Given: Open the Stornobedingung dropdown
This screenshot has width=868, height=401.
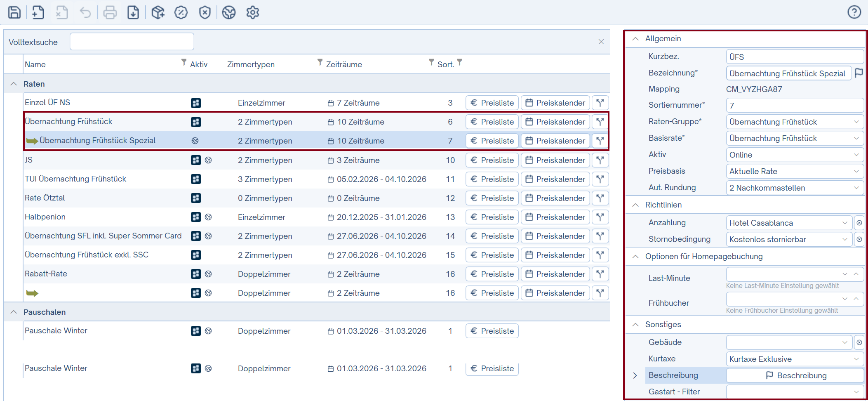Looking at the screenshot, I should point(788,239).
